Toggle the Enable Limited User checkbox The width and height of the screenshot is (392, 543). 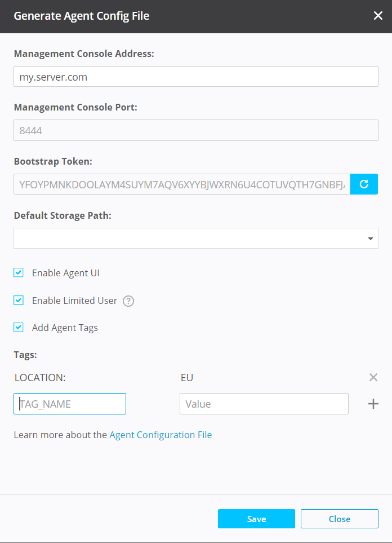[x=19, y=301]
